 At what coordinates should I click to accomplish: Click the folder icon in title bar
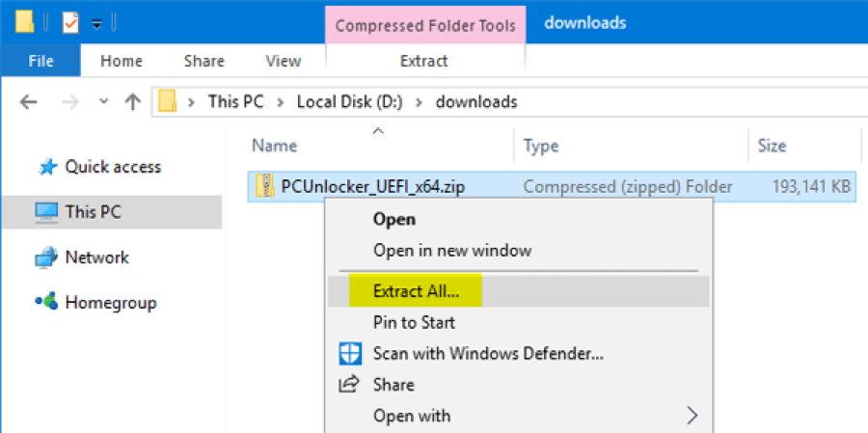coord(25,22)
